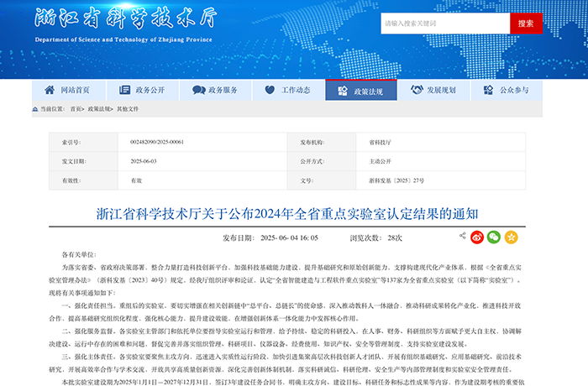The image size is (588, 386).
Task: Click index number 002482090/2025-00061
Action: pos(157,142)
